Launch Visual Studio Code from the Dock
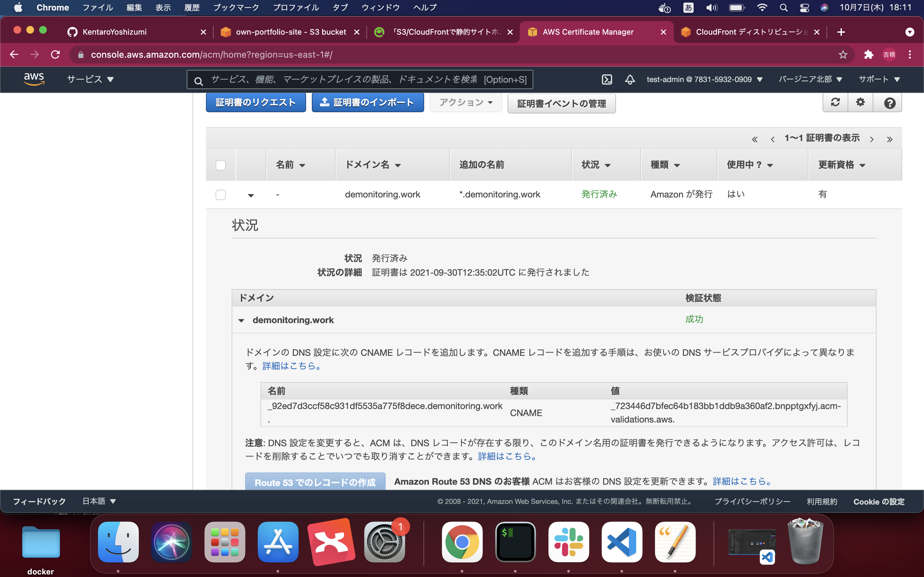Screen dimensions: 924x577 pos(621,542)
